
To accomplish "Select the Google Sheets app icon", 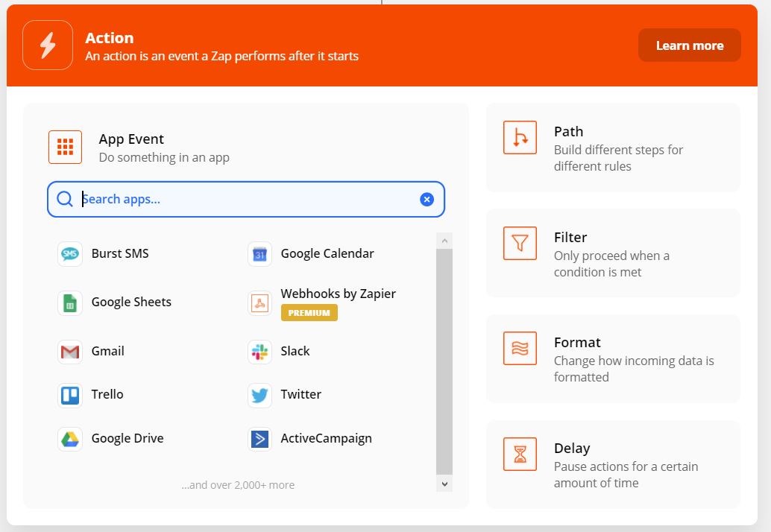I will pyautogui.click(x=70, y=303).
